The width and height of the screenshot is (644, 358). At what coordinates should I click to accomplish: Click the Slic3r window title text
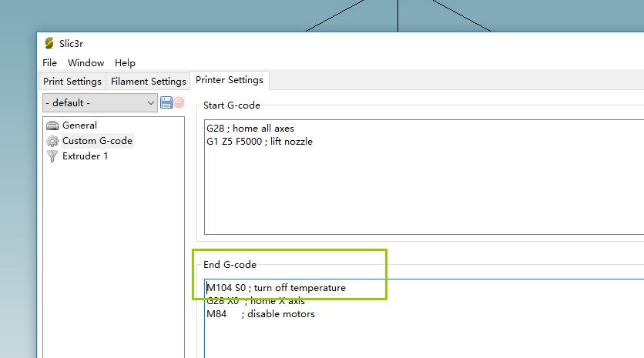tap(71, 44)
